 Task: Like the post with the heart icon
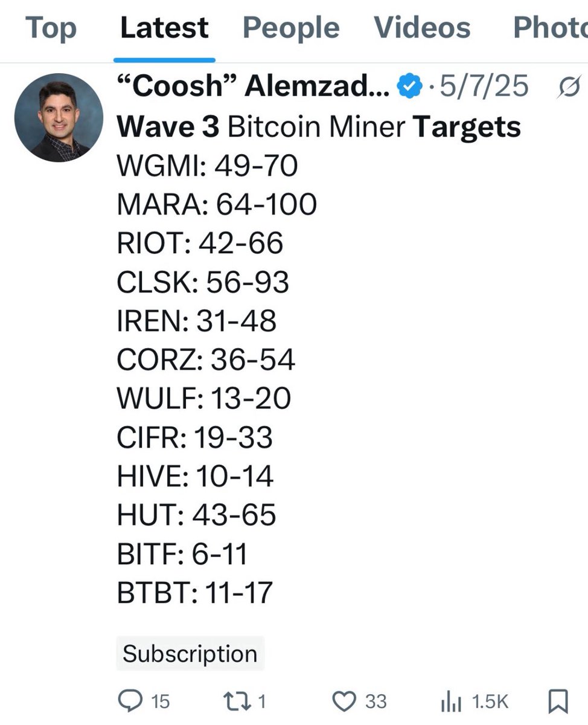pos(344,701)
